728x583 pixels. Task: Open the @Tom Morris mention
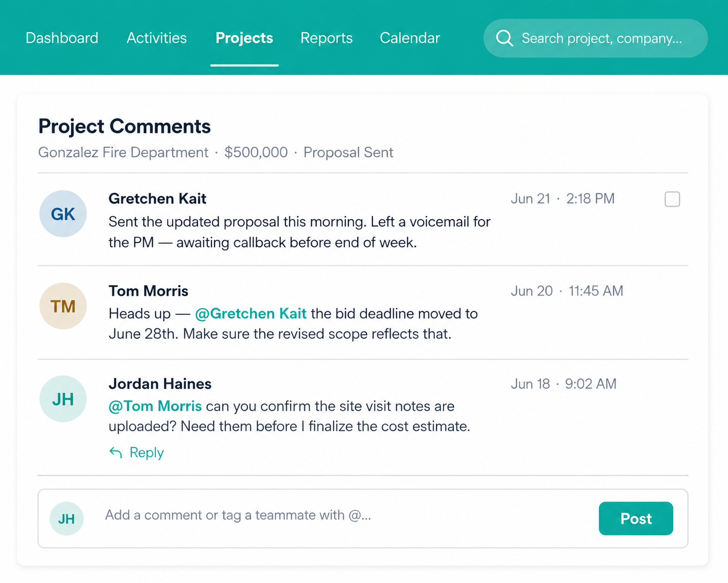155,406
